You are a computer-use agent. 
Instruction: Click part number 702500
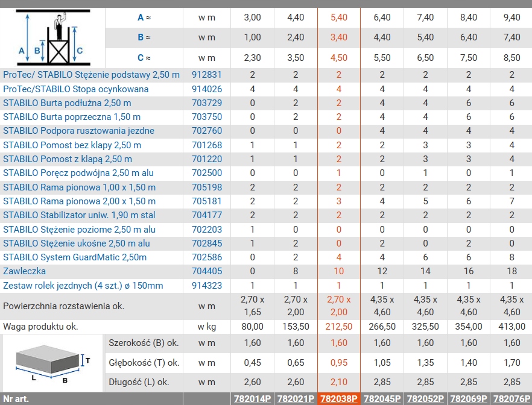pos(207,173)
